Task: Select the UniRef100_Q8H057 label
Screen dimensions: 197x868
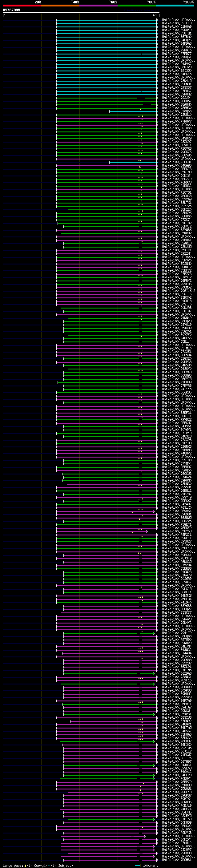Action: tap(176, 101)
